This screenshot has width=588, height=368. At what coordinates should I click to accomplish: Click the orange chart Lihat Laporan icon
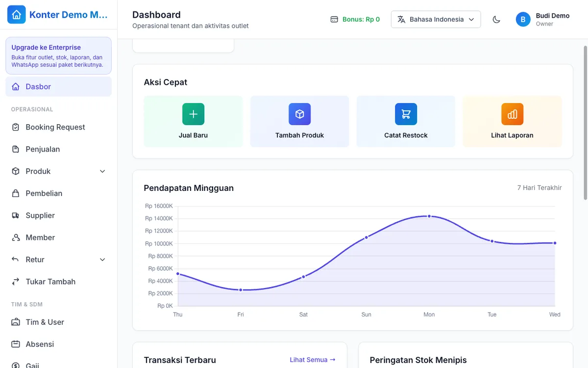[x=512, y=114]
